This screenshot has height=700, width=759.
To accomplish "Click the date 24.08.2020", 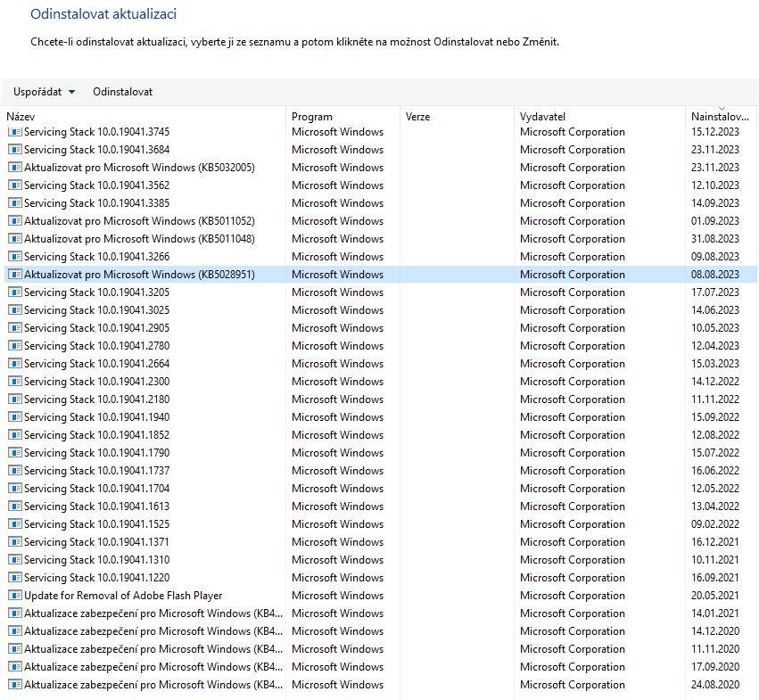I will pos(715,685).
